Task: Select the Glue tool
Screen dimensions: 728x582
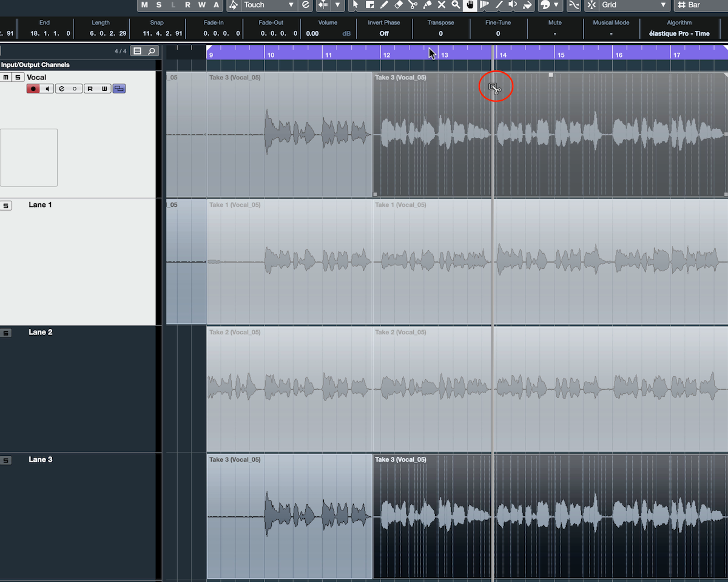Action: click(427, 5)
